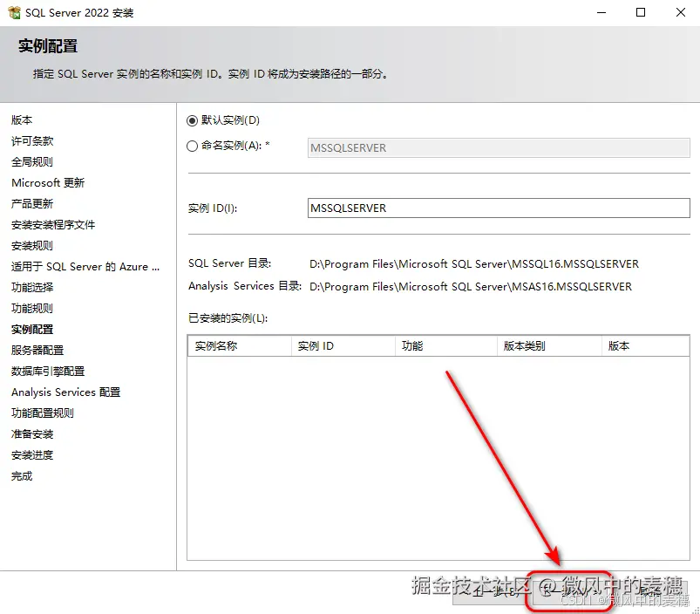The height and width of the screenshot is (614, 700).
Task: Select the Microsoft 更新 step
Action: (x=48, y=182)
